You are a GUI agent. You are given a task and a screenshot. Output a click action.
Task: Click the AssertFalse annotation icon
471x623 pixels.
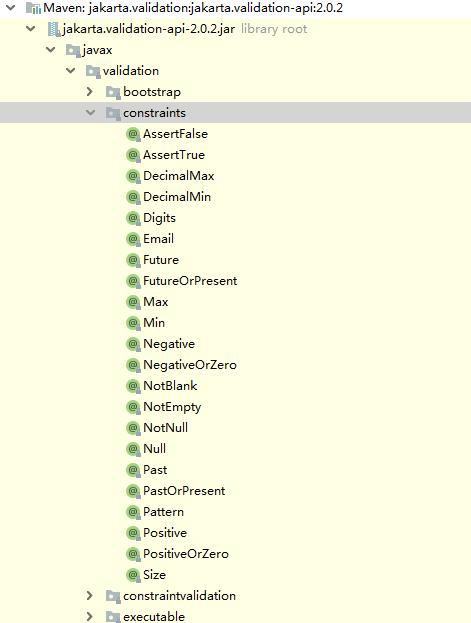134,134
